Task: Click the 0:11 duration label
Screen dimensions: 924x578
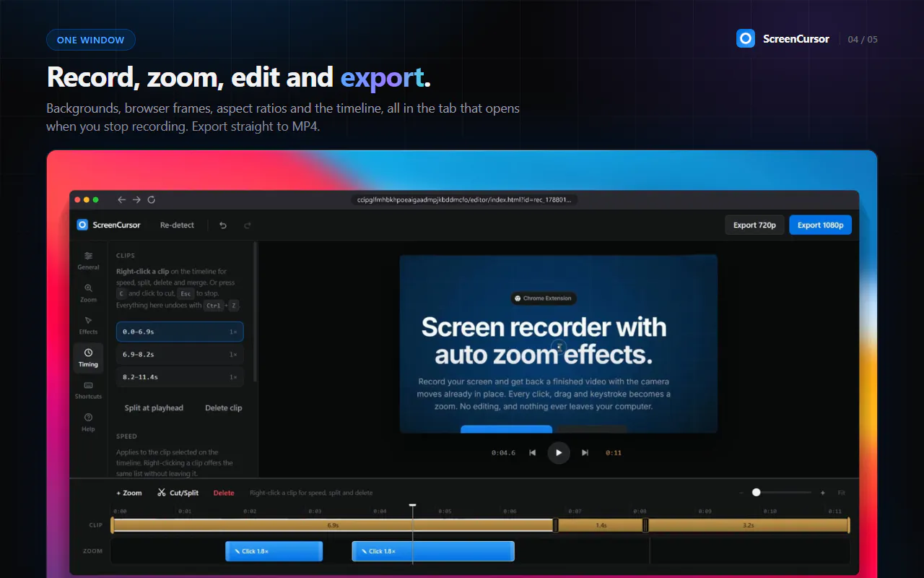Action: tap(614, 453)
